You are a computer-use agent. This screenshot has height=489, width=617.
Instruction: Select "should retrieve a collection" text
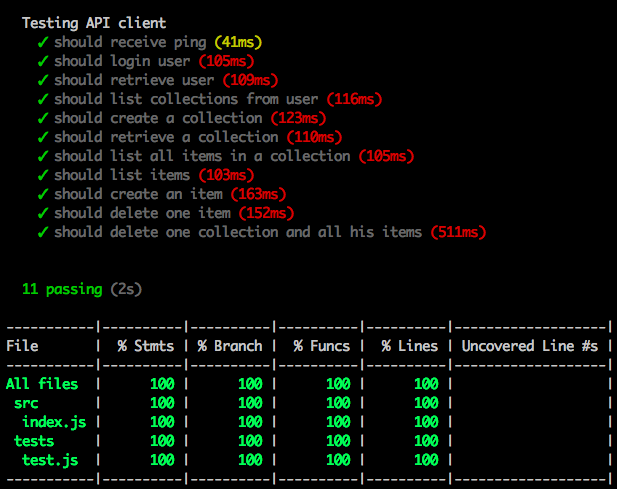(166, 137)
